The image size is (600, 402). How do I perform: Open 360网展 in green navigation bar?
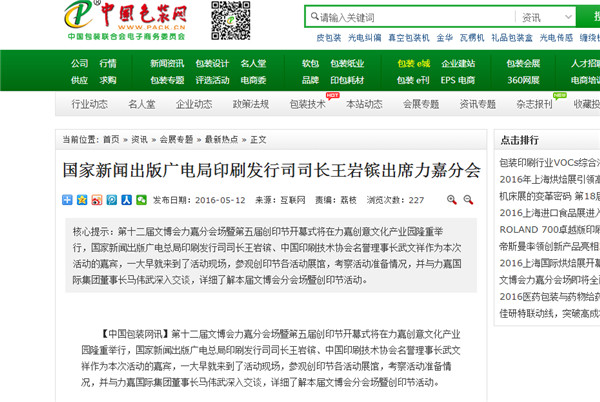[523, 80]
